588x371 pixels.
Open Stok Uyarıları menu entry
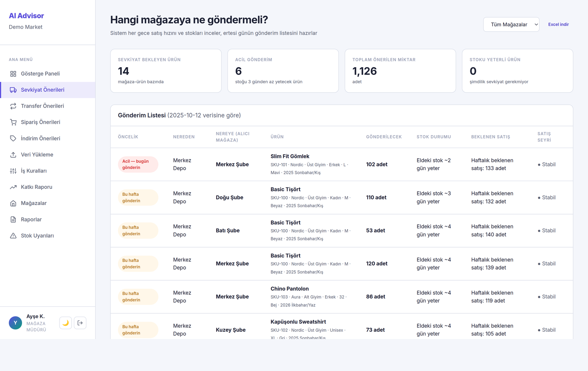tap(48, 236)
